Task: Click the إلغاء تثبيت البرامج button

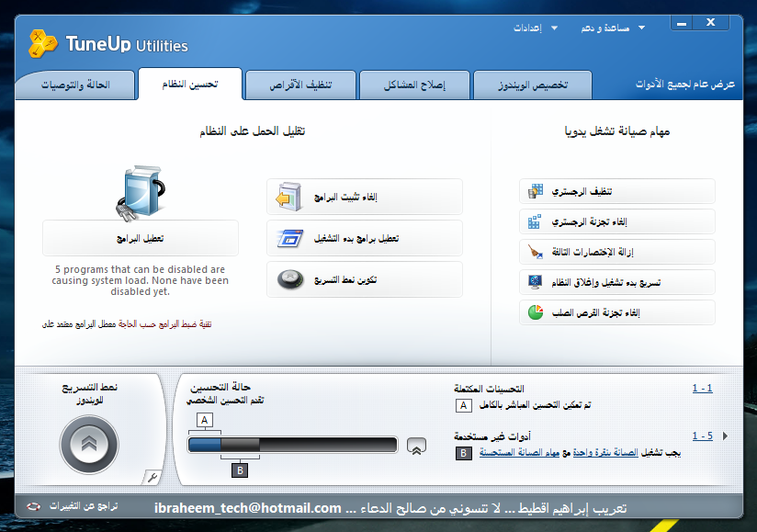Action: [x=365, y=197]
